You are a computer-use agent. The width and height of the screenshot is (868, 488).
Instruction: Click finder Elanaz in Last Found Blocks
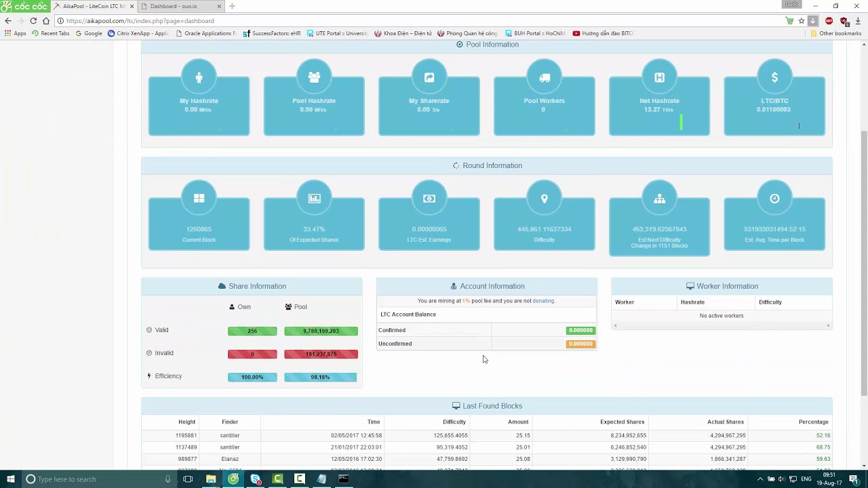pyautogui.click(x=230, y=459)
